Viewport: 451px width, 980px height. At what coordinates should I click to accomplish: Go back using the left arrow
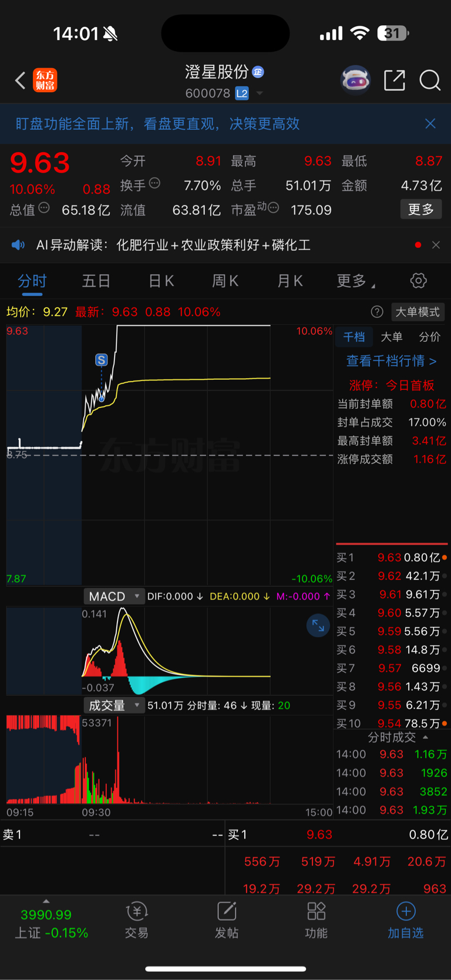click(x=20, y=80)
